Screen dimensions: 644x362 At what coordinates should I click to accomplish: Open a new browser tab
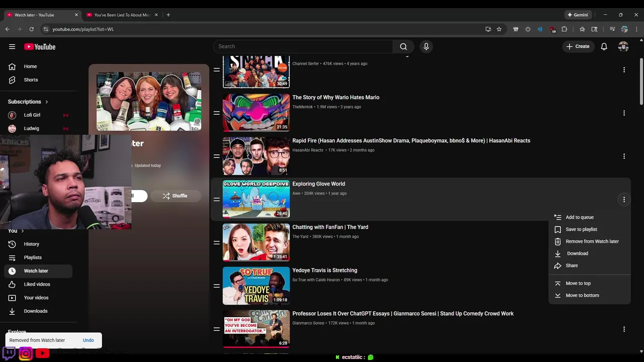pyautogui.click(x=168, y=15)
